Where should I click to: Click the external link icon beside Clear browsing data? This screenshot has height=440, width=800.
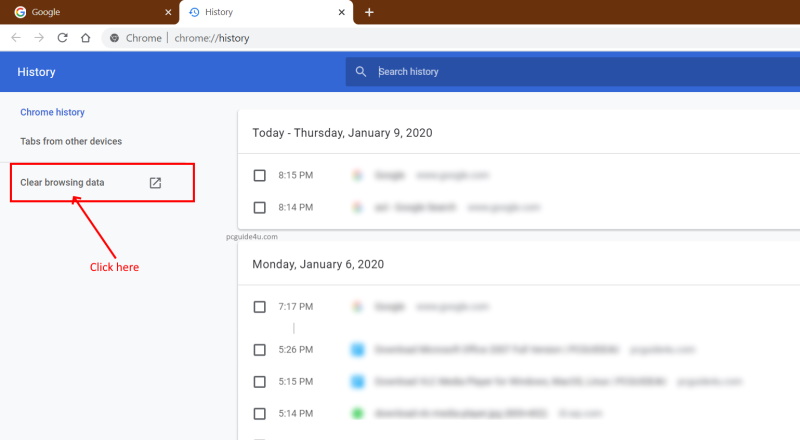click(x=155, y=183)
